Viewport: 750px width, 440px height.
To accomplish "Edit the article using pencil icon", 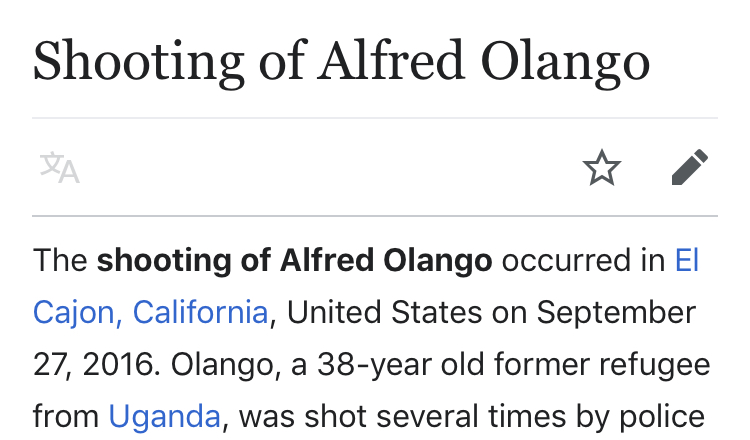I will [690, 167].
